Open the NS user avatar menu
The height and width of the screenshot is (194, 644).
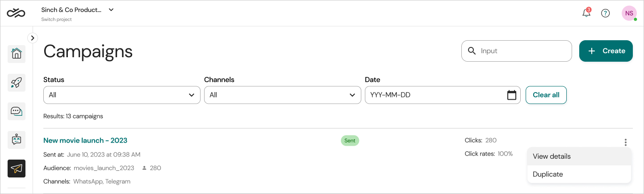click(x=629, y=13)
